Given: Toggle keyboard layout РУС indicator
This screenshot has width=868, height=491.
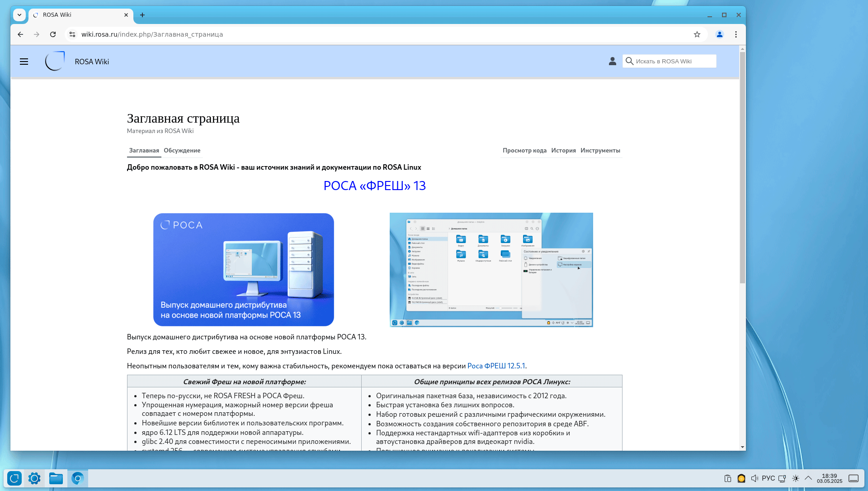Looking at the screenshot, I should click(768, 478).
